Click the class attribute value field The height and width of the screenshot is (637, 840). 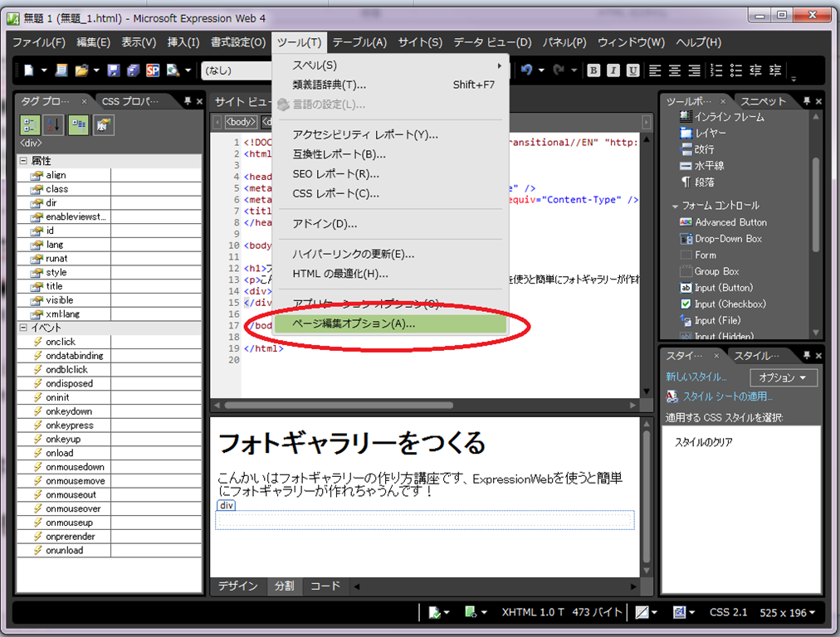[x=155, y=189]
